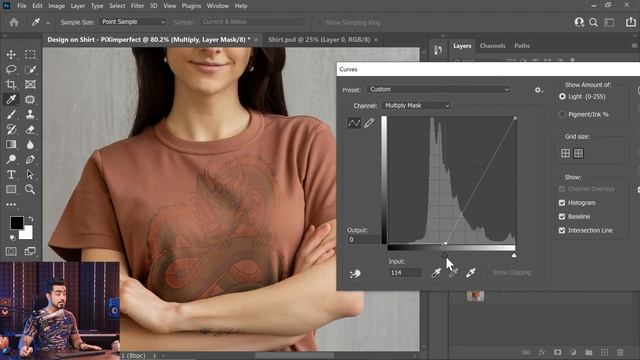
Task: Select the Eyedropper tool in the toolbar
Action: pyautogui.click(x=11, y=99)
